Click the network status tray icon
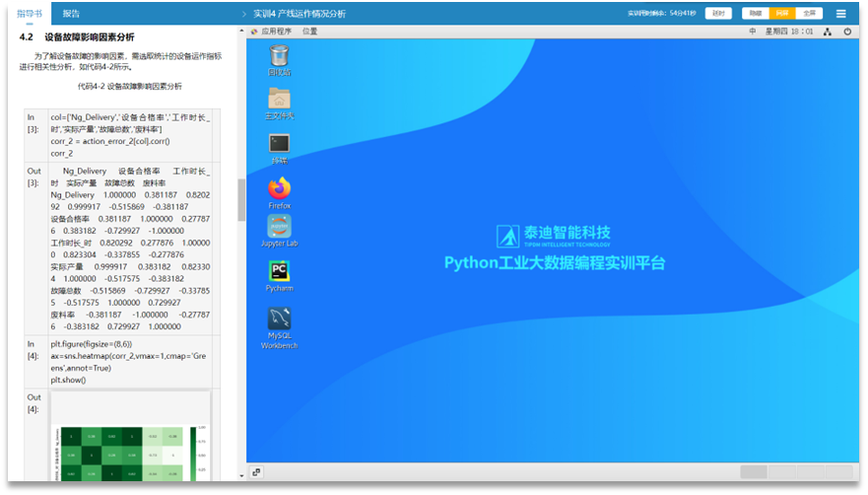Screen dimensions: 868x495 827,32
